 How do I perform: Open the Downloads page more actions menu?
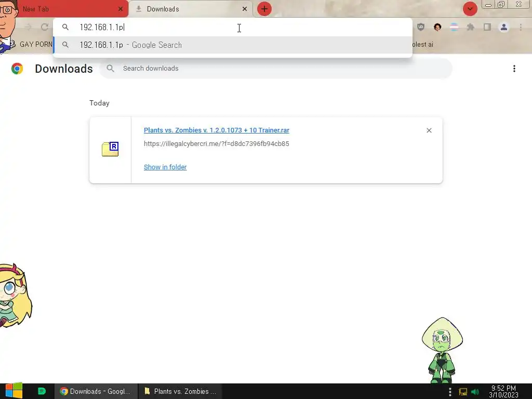coord(514,69)
